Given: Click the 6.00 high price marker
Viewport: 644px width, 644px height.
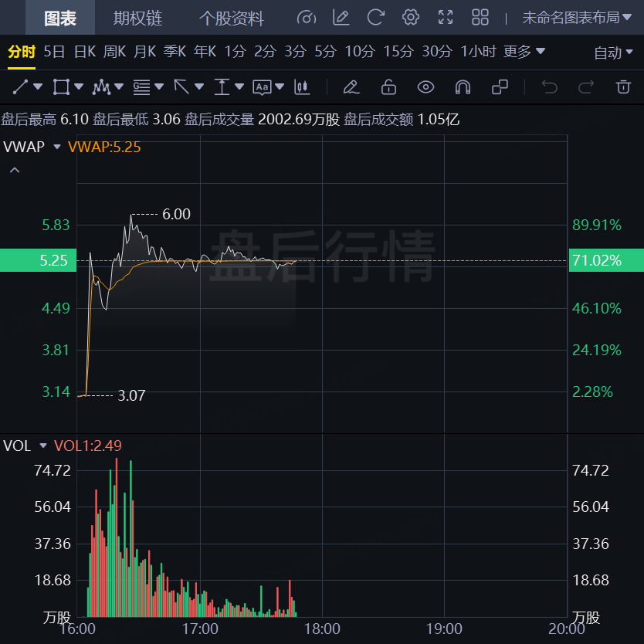Looking at the screenshot, I should [x=176, y=214].
